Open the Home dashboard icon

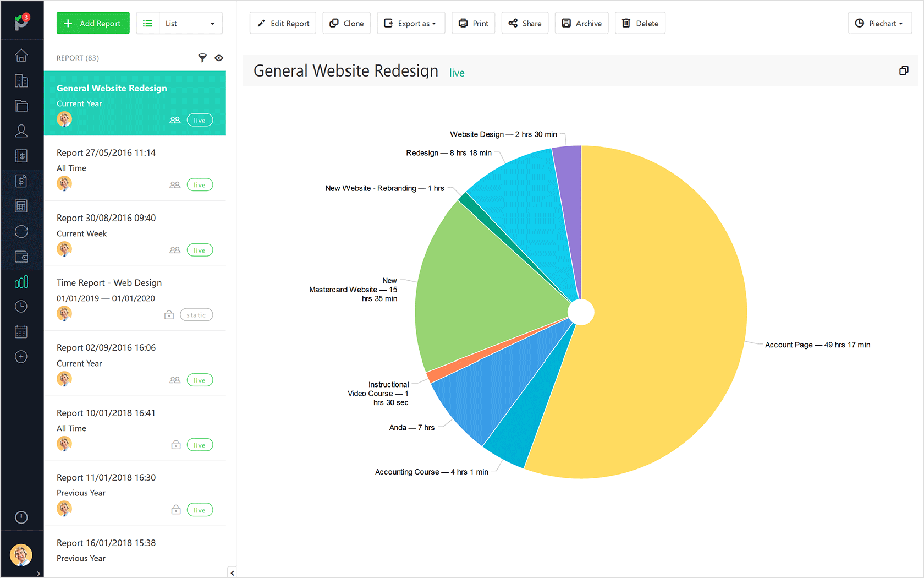[21, 55]
